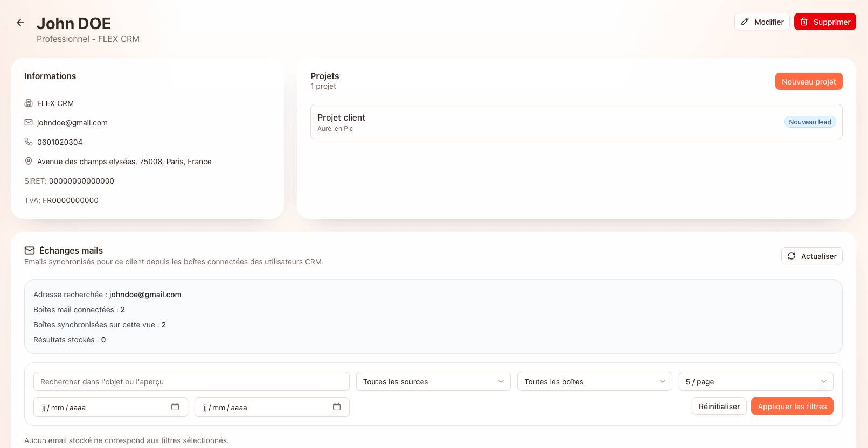868x448 pixels.
Task: Open the calendar picker of the second date field
Action: [x=337, y=407]
